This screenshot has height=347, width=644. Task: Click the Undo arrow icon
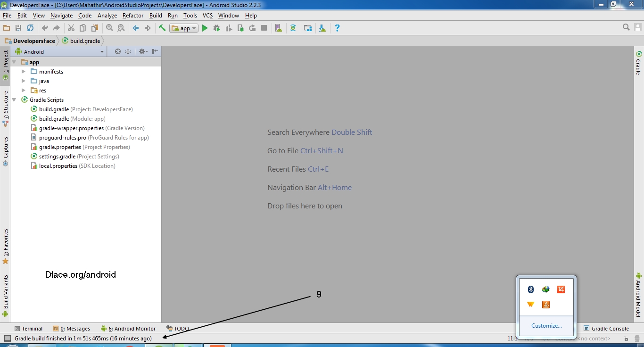(45, 28)
